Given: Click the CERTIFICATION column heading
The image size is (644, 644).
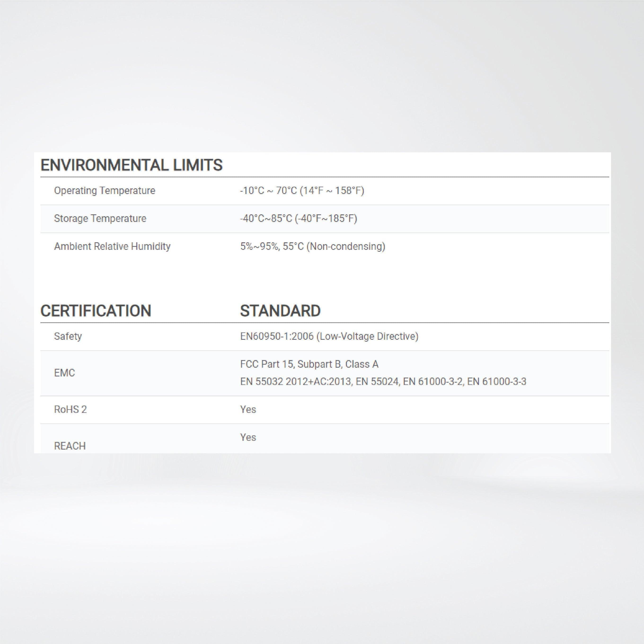Looking at the screenshot, I should [96, 311].
